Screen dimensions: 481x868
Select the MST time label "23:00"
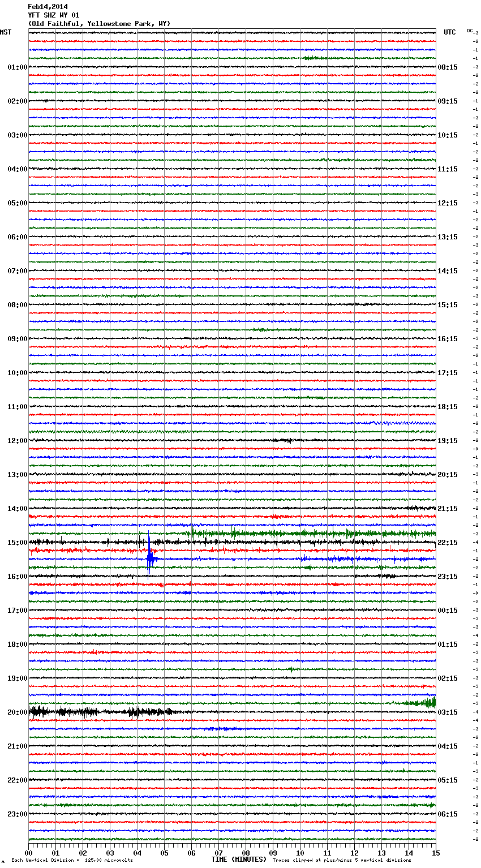tap(17, 814)
